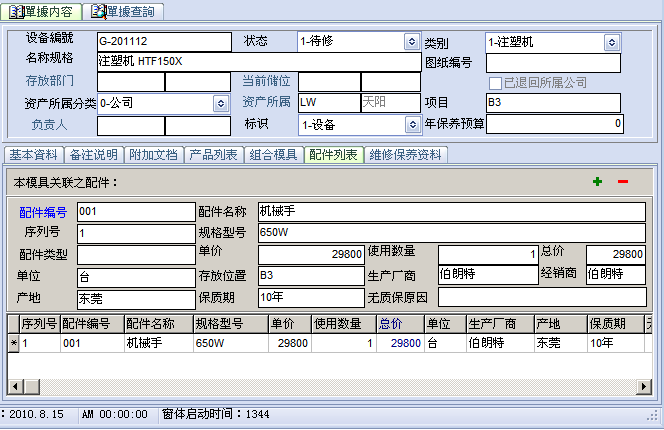Image resolution: width=664 pixels, height=430 pixels.
Task: Sort by the 总价 column header
Action: tap(390, 324)
